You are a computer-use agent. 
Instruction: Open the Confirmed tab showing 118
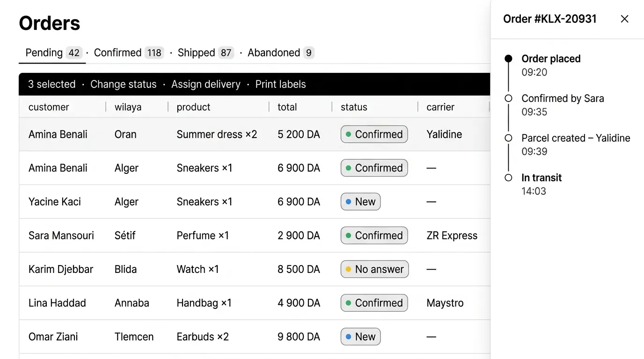(x=128, y=53)
